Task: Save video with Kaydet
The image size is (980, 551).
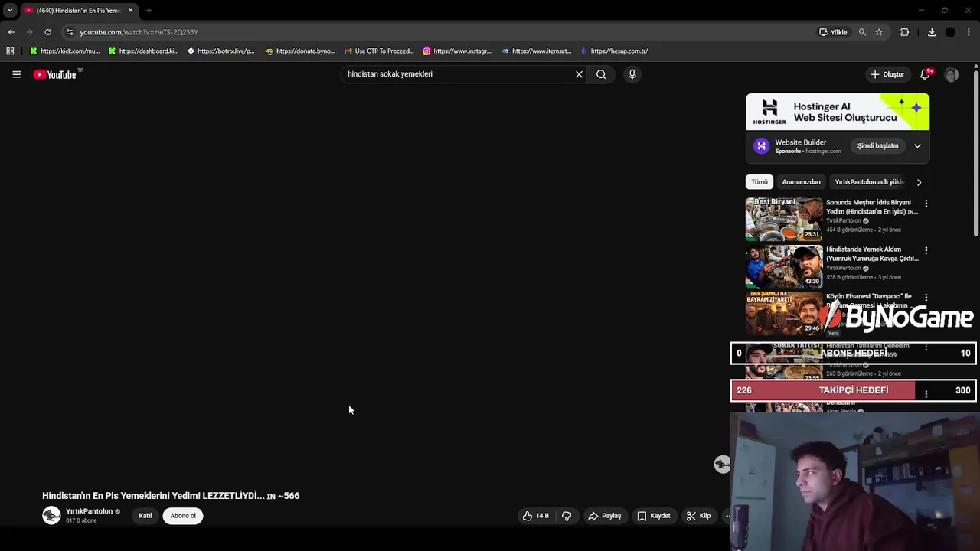Action: point(653,516)
